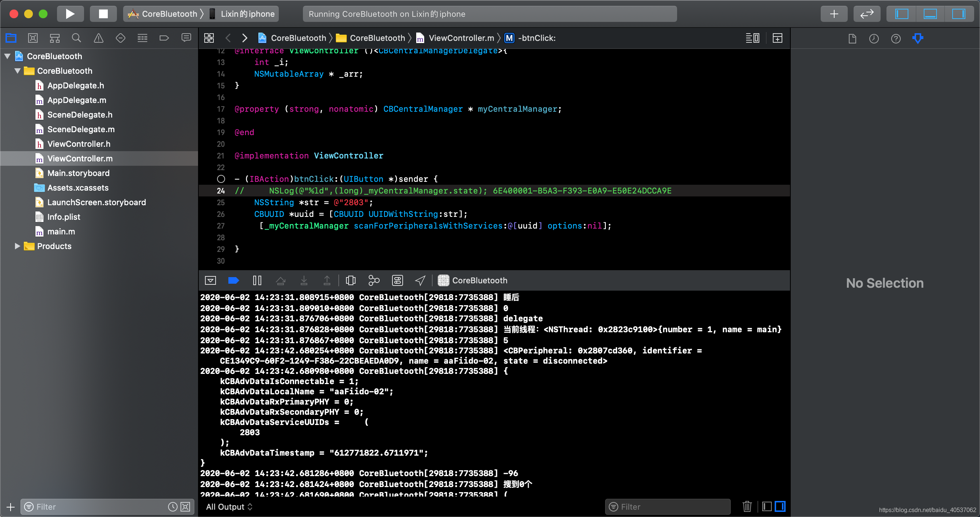Open the Library with the plus button
The image size is (980, 517).
click(834, 14)
